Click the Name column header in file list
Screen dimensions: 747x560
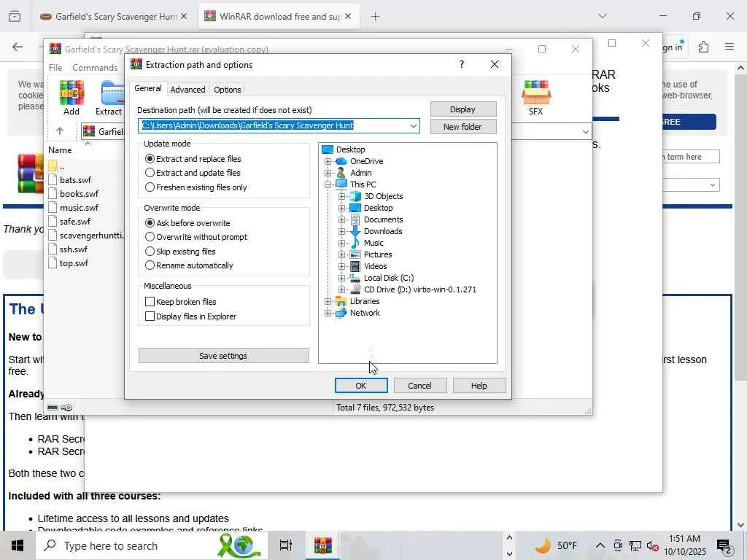(x=60, y=150)
